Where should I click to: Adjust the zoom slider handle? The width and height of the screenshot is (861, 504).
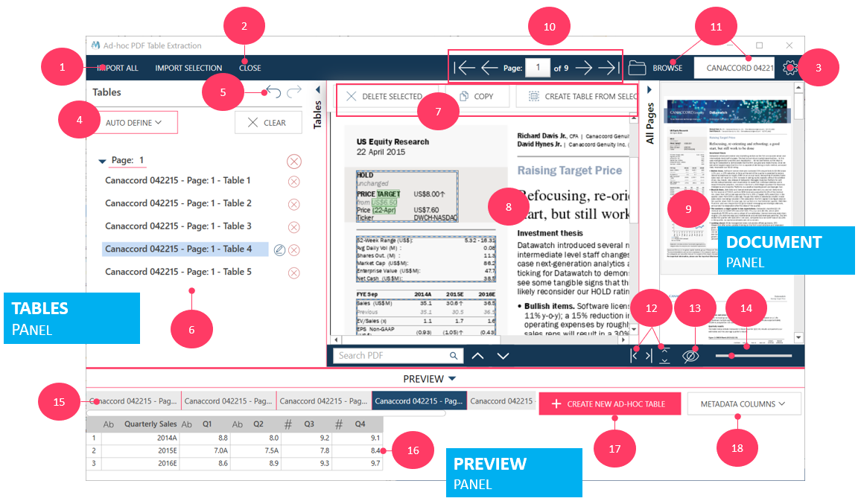[731, 356]
